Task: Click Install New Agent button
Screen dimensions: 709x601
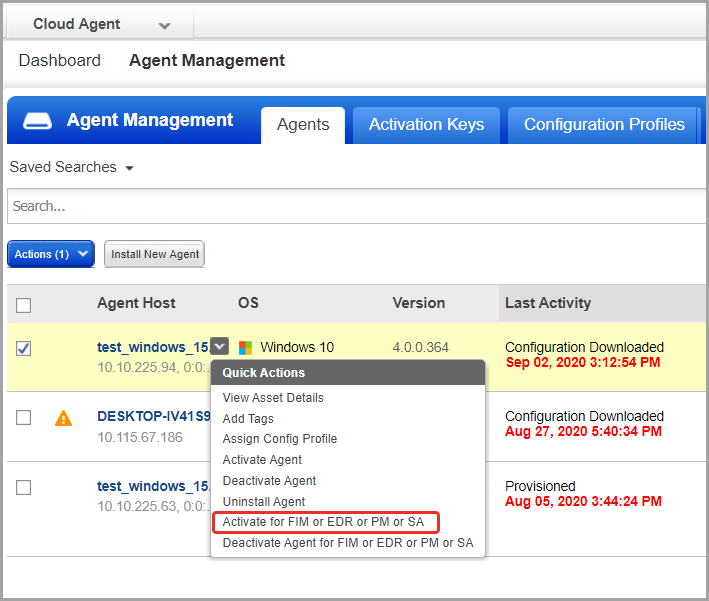Action: click(x=155, y=254)
